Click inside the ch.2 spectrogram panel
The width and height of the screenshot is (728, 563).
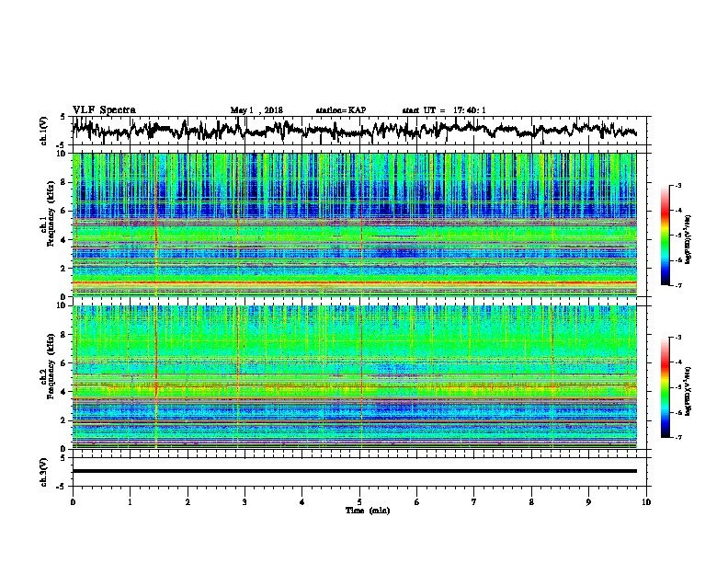coord(354,377)
